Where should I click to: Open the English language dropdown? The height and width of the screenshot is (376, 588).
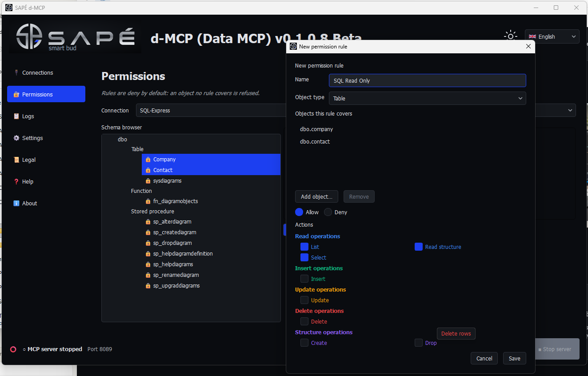click(x=552, y=36)
